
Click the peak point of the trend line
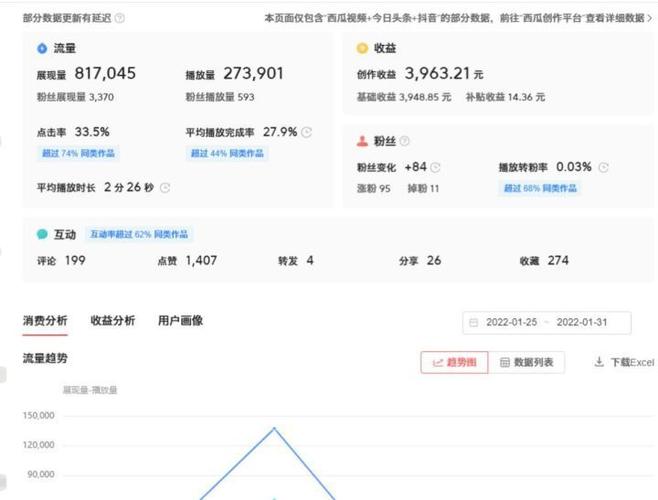pyautogui.click(x=274, y=428)
